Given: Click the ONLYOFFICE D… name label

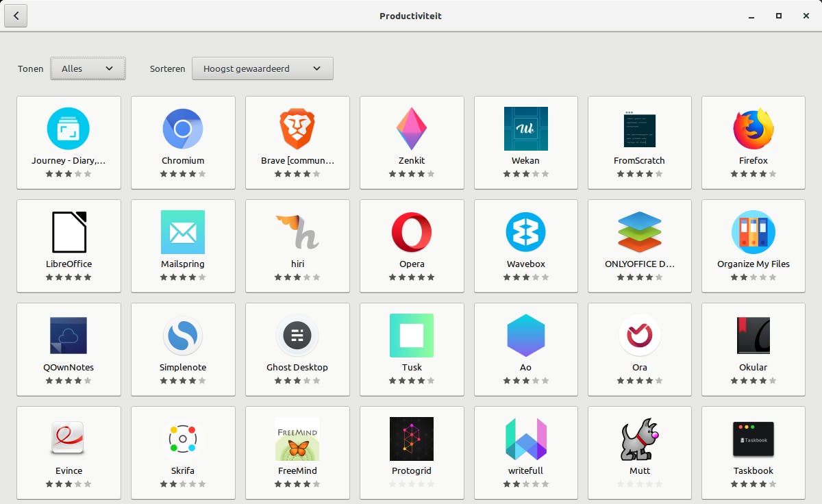Looking at the screenshot, I should (640, 264).
